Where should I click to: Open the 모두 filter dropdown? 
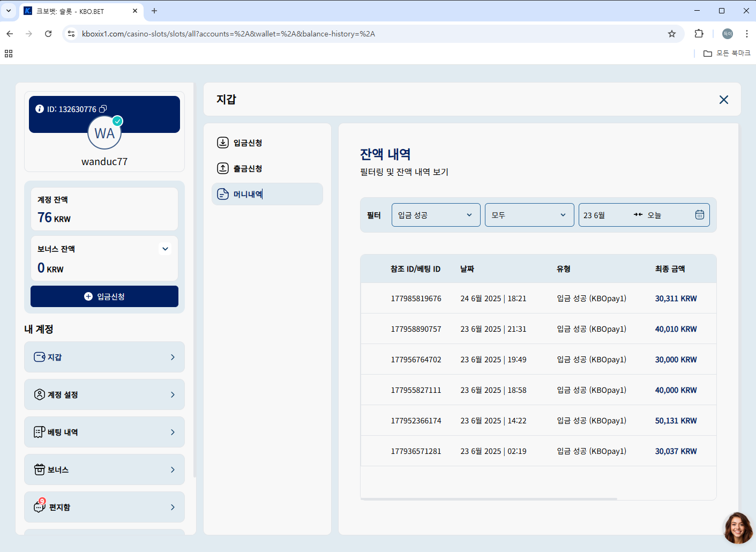(529, 215)
